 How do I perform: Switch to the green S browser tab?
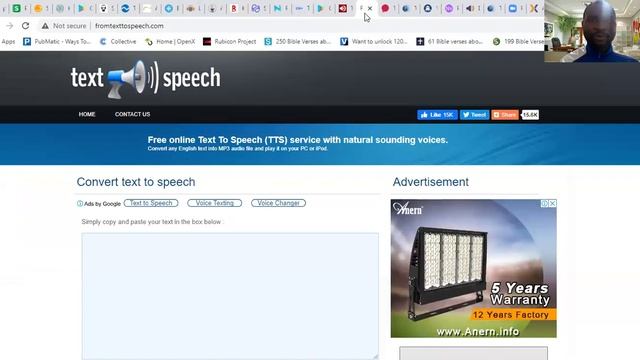pyautogui.click(x=16, y=8)
